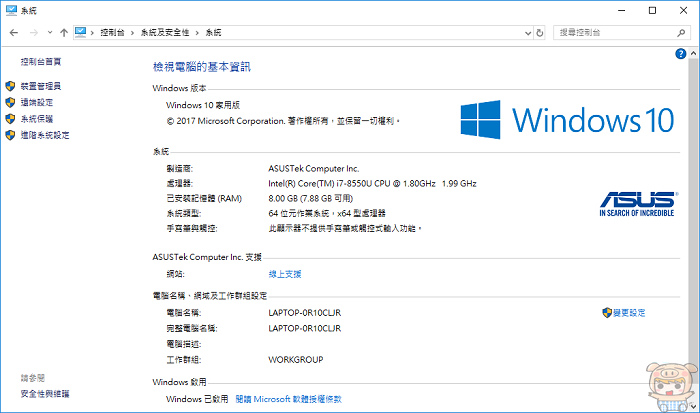The width and height of the screenshot is (700, 413).
Task: Expand the chevron after 系統及安全性 breadcrumb
Action: click(197, 33)
